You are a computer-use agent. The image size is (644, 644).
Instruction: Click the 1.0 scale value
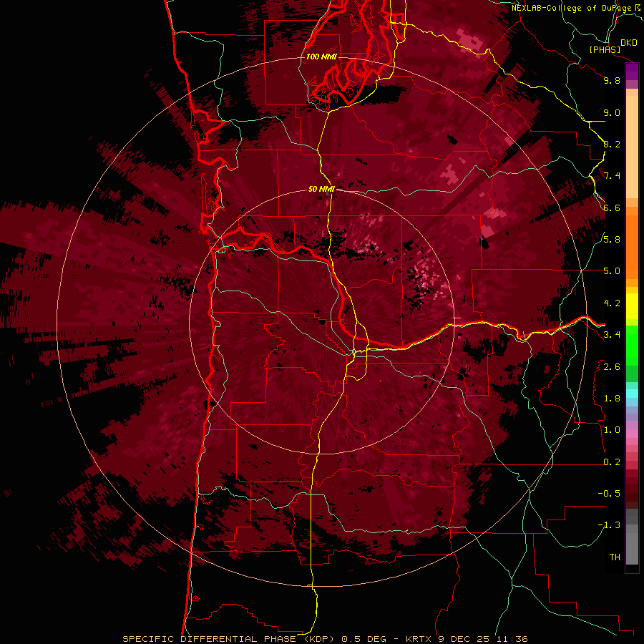coord(612,430)
